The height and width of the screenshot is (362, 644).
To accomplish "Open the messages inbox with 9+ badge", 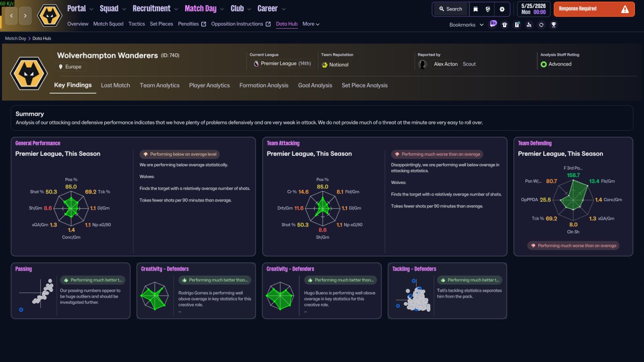I will pos(493,24).
